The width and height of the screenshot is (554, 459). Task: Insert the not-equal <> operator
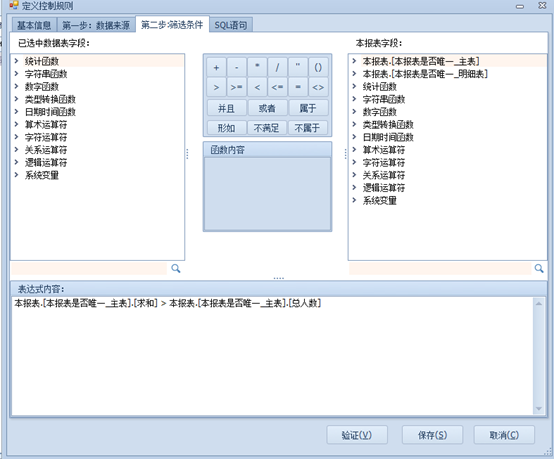tap(318, 87)
